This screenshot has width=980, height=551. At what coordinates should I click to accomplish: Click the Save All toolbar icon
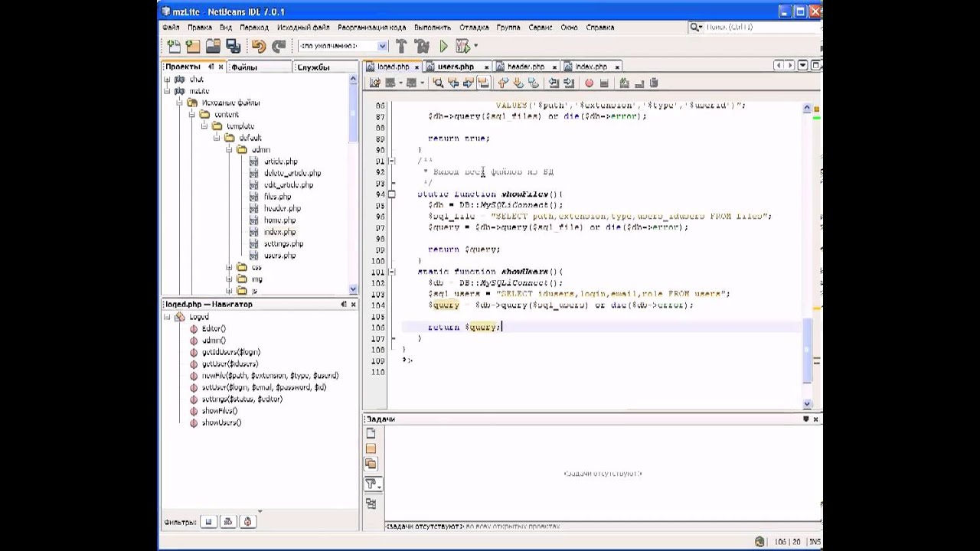coord(233,47)
